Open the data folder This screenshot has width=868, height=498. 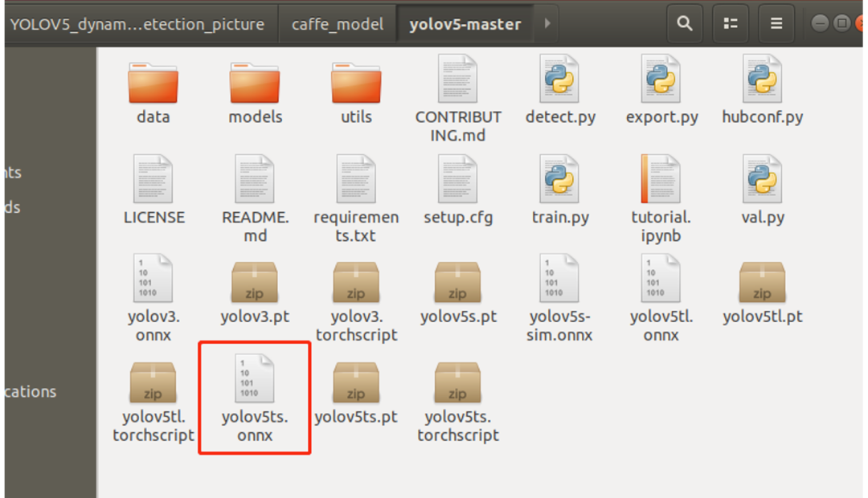[x=154, y=83]
